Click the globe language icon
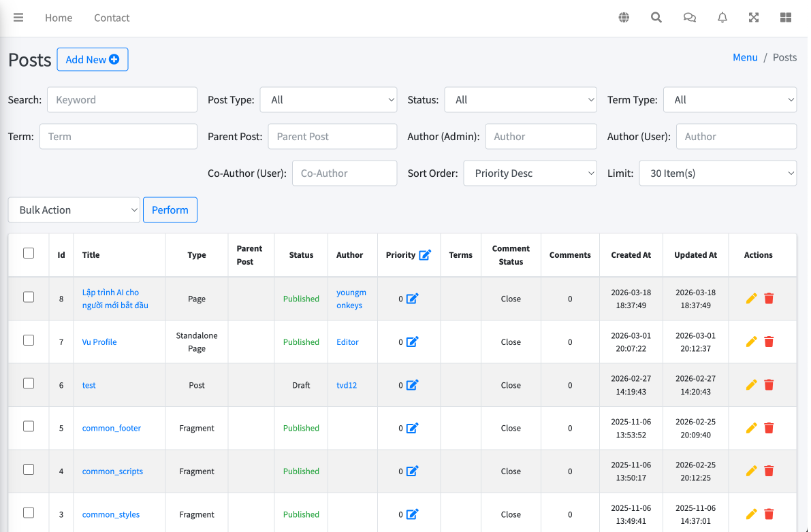The width and height of the screenshot is (811, 532). tap(624, 18)
